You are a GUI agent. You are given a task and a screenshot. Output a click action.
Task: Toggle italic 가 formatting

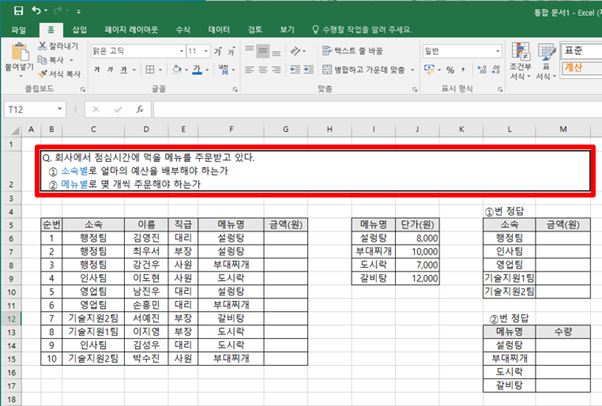(110, 70)
